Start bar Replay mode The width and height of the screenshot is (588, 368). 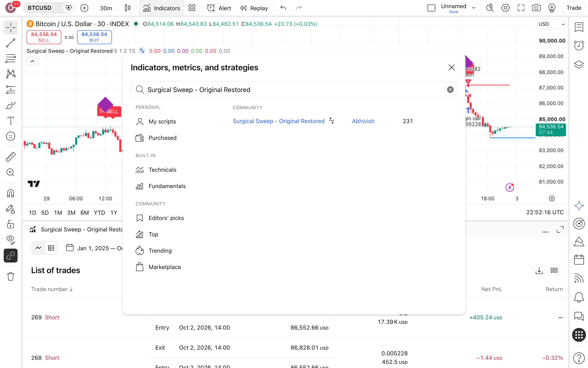click(254, 8)
